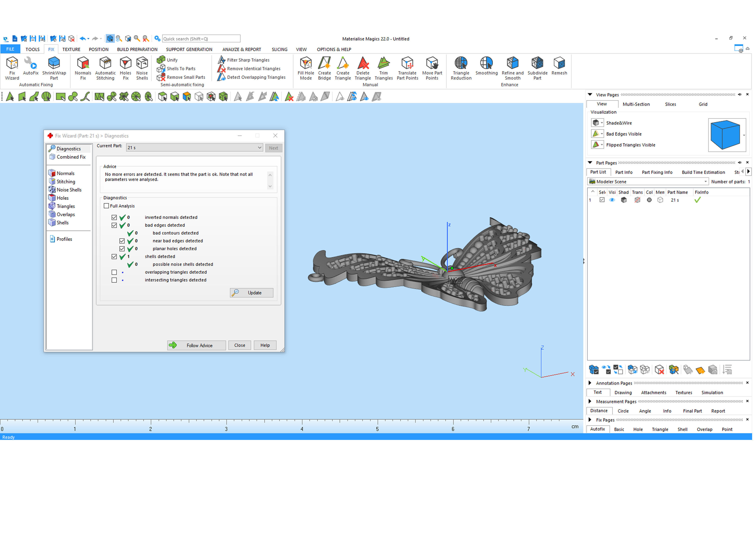756x534 pixels.
Task: Toggle the shells detected checkbox
Action: [114, 257]
